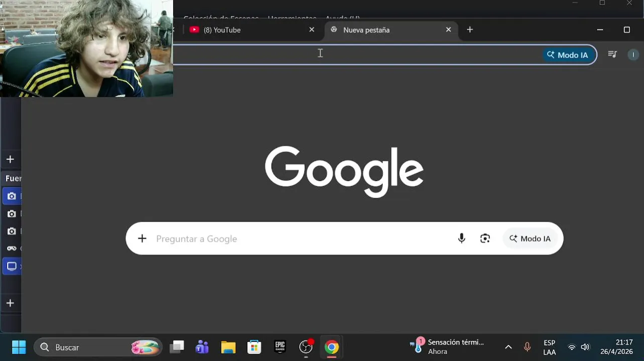Launch Microsoft Teams from the taskbar

click(x=202, y=347)
